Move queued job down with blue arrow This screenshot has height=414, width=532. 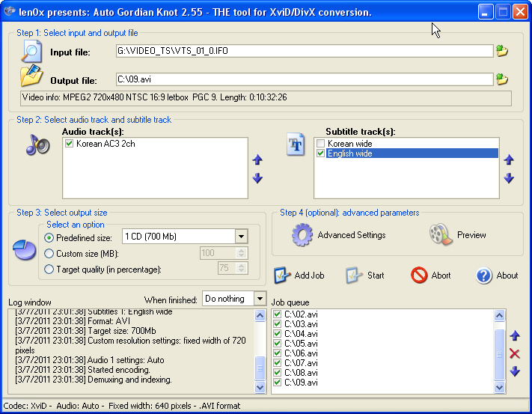click(x=515, y=371)
